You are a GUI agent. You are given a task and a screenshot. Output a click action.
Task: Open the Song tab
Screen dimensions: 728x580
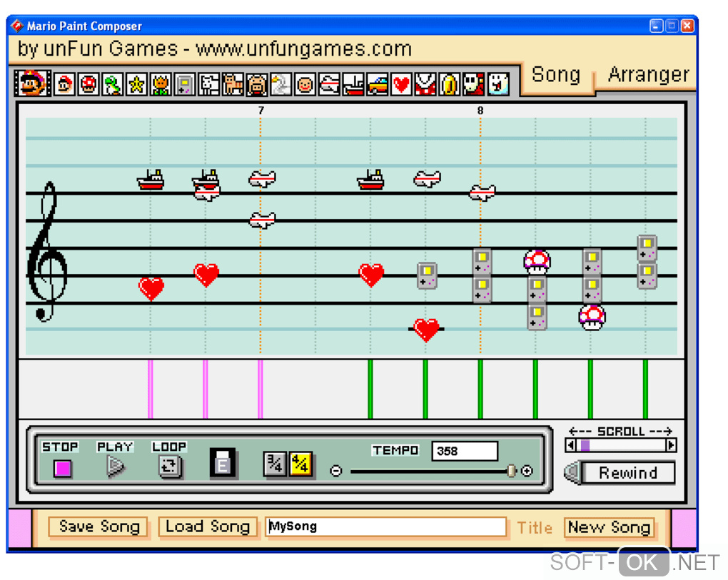(556, 75)
